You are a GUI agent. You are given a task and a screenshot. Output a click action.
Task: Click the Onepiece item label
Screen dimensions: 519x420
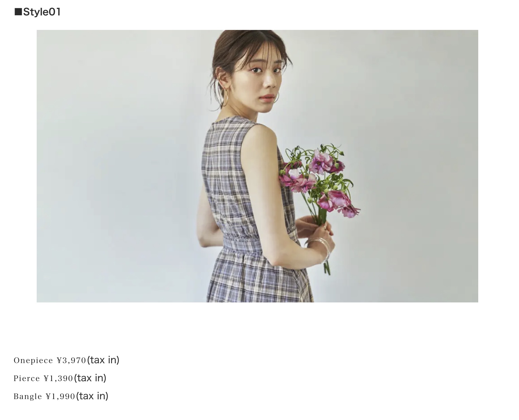33,360
